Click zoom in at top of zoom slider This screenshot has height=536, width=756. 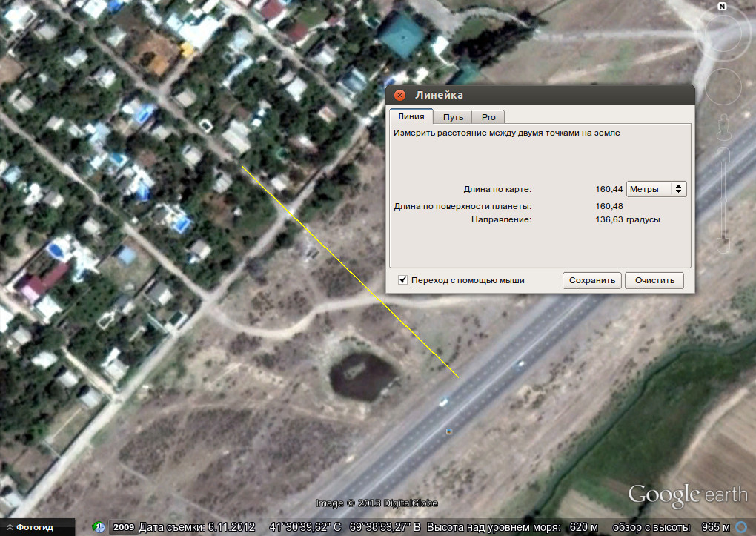(x=724, y=154)
